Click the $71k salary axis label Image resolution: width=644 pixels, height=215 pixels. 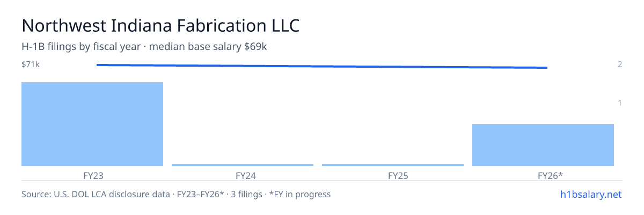point(31,64)
